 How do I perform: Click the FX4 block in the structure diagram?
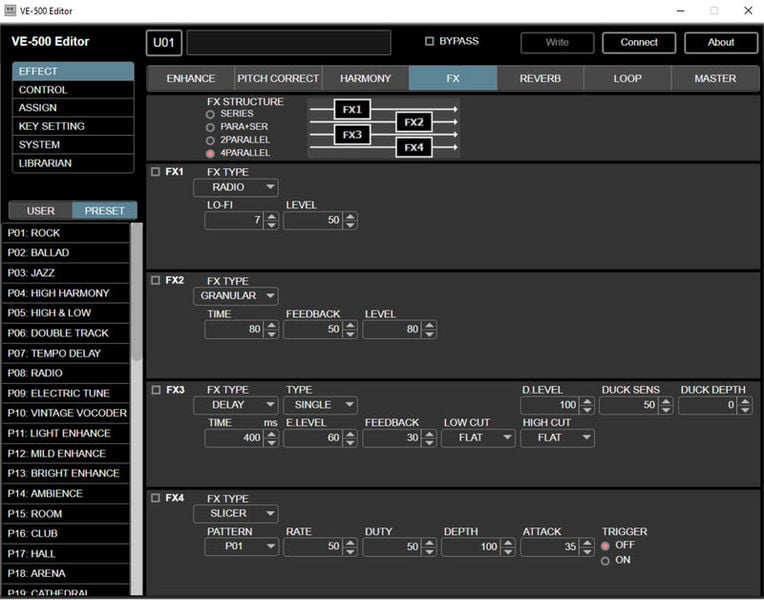pyautogui.click(x=414, y=147)
